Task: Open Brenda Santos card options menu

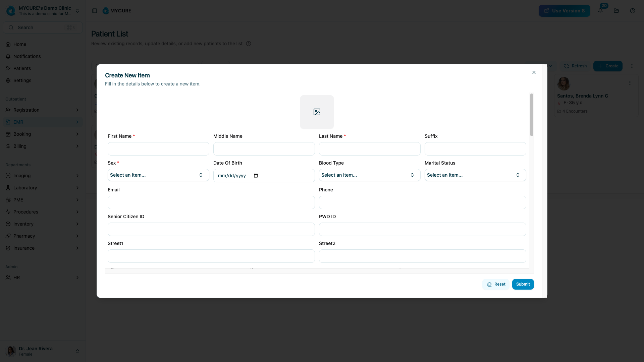Action: [630, 83]
